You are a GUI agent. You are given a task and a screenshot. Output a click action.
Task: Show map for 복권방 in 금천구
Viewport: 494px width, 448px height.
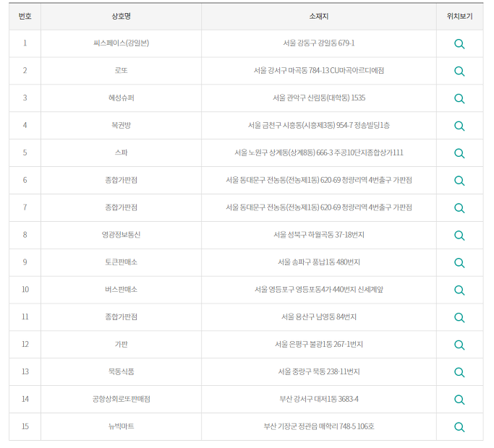pos(459,126)
